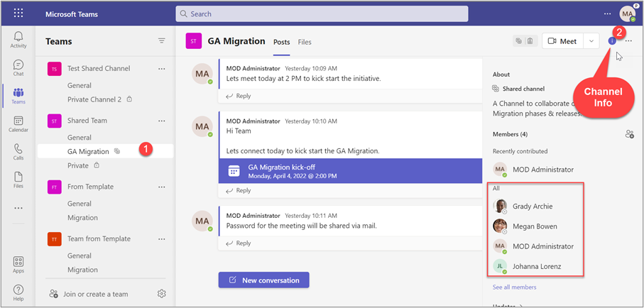Open more options for Shared Team

tap(161, 121)
